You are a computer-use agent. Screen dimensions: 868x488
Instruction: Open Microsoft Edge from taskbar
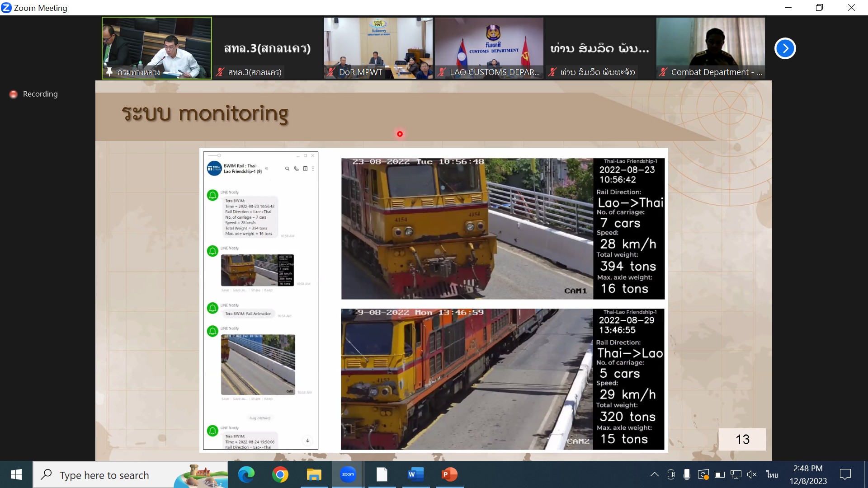click(246, 474)
